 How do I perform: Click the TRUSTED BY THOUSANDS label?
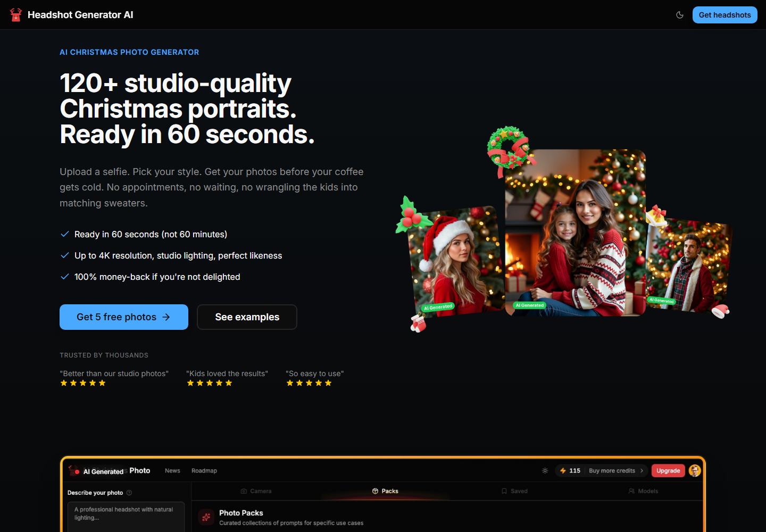coord(104,355)
